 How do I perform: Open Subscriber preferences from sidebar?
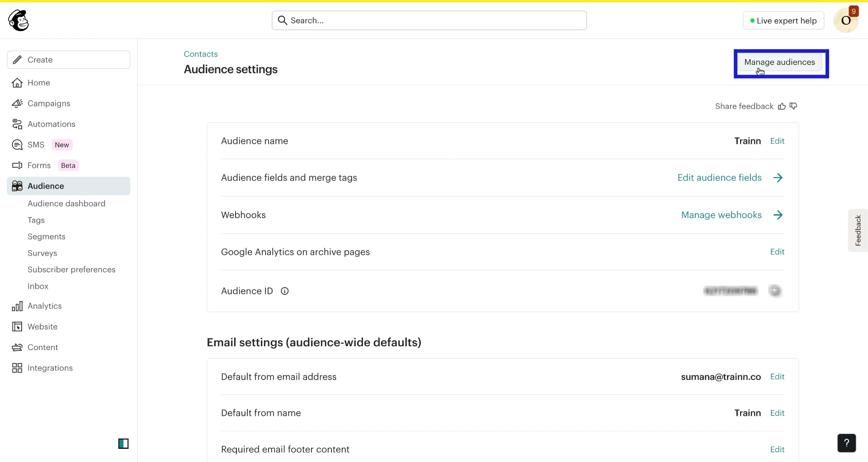pos(72,269)
